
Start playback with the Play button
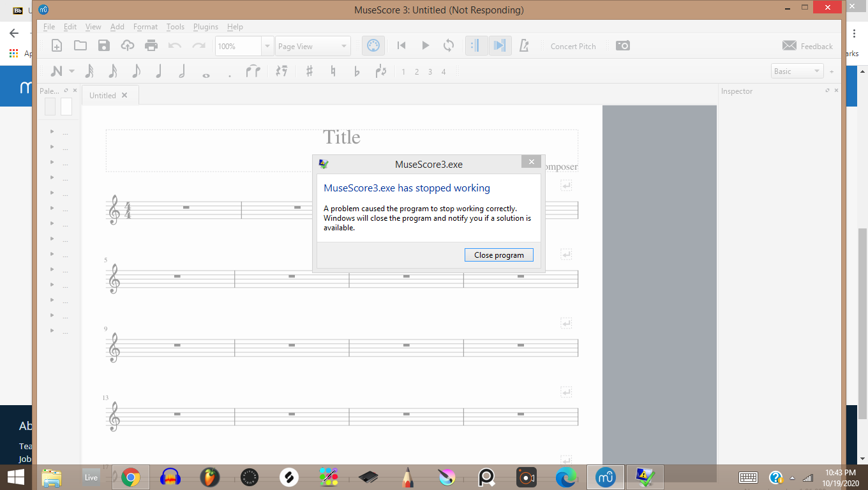point(426,45)
